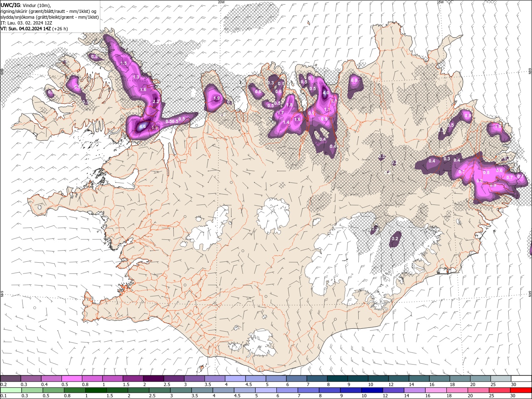Image resolution: width=532 pixels, height=399 pixels.
Task: Click the 4.6 snowfall value on the map
Action: tap(143, 126)
